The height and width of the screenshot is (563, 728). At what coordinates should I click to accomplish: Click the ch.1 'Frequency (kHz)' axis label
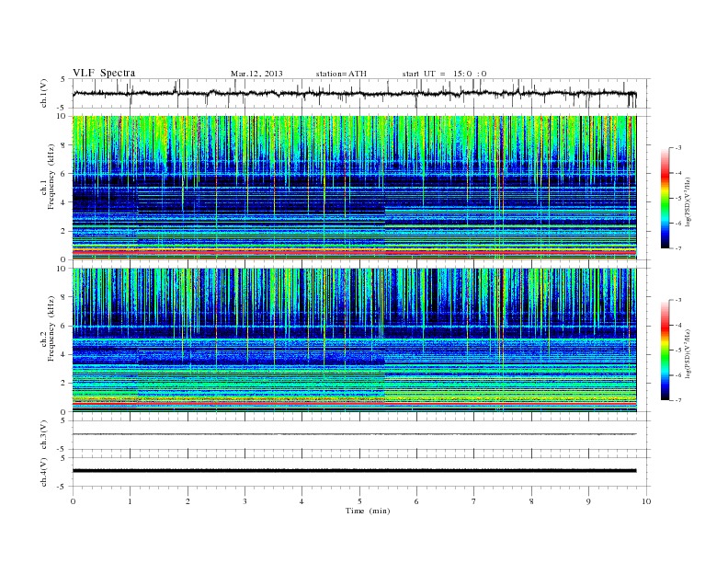pos(51,177)
